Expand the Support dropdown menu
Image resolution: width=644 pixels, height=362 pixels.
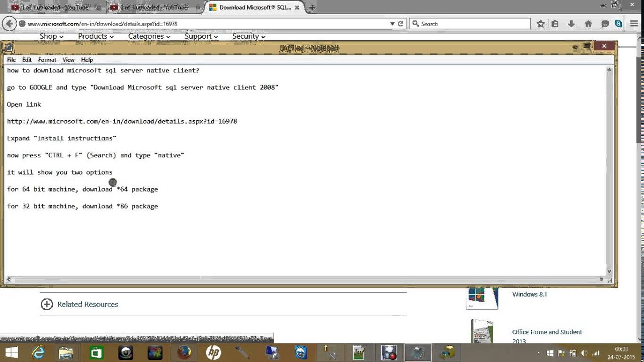(x=201, y=36)
